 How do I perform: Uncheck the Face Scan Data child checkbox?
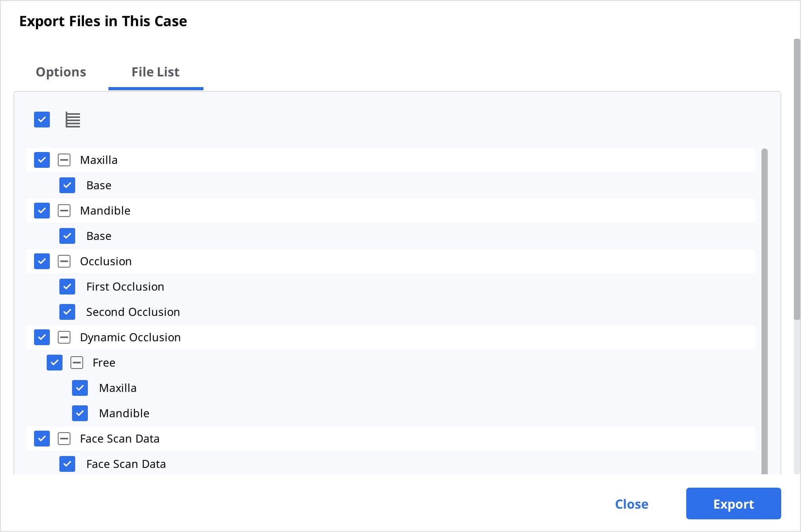pyautogui.click(x=67, y=464)
